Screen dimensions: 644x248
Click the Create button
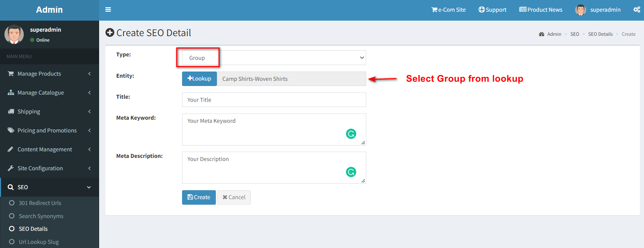point(199,197)
